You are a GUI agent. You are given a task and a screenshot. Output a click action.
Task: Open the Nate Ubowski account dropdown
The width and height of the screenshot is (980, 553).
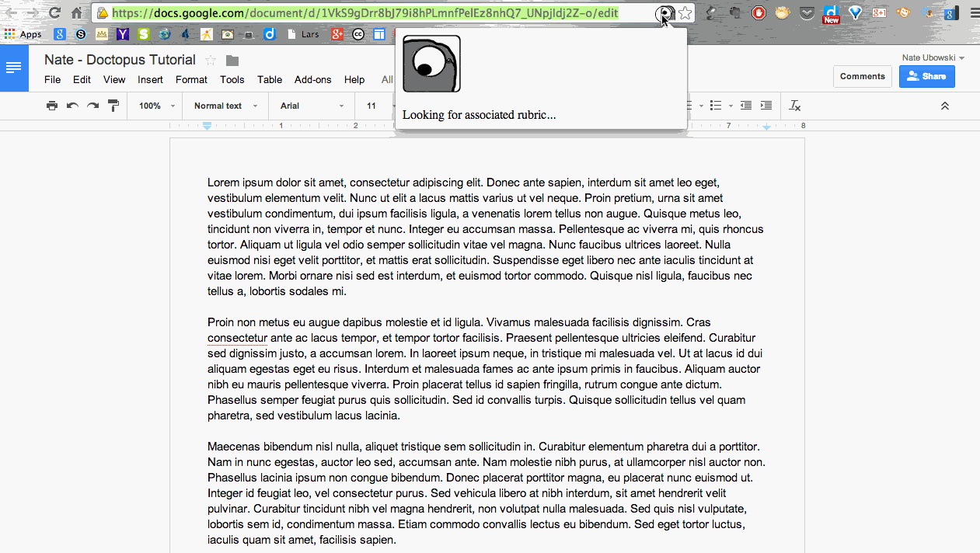(933, 57)
